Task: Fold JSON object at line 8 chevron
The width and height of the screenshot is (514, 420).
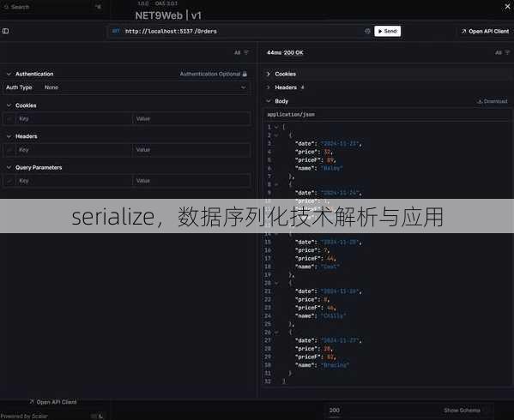Action: click(x=276, y=184)
